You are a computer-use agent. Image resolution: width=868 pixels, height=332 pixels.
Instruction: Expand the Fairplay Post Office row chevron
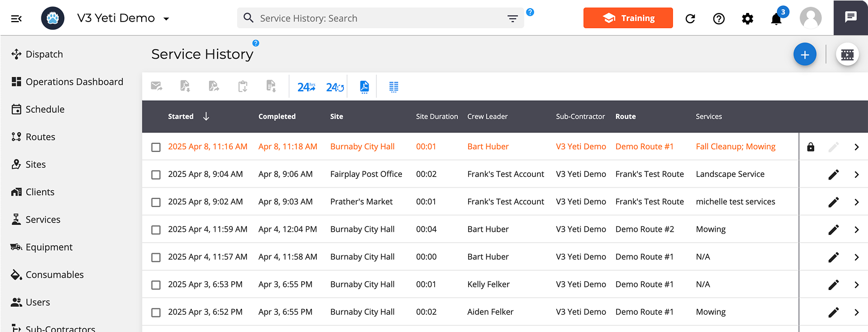pos(857,175)
